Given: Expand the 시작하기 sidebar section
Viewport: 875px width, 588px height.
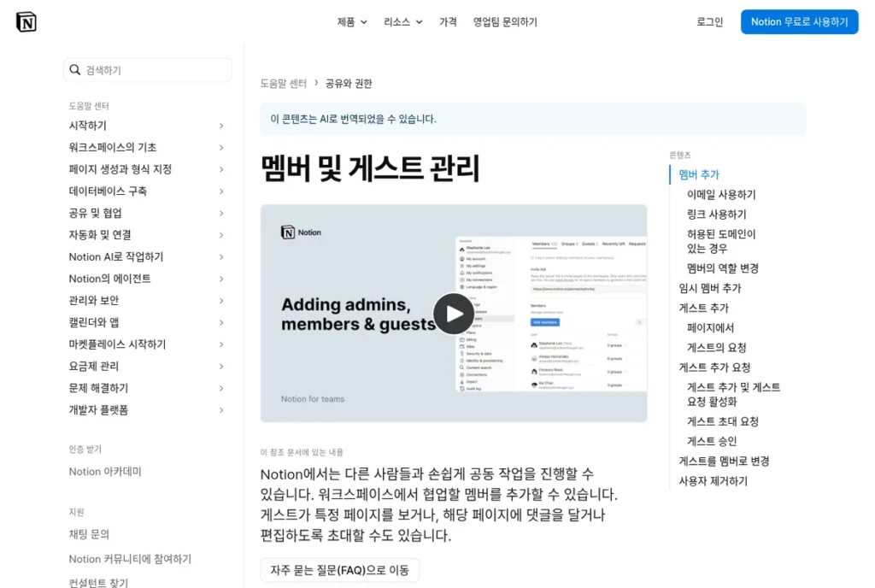Looking at the screenshot, I should [x=146, y=126].
